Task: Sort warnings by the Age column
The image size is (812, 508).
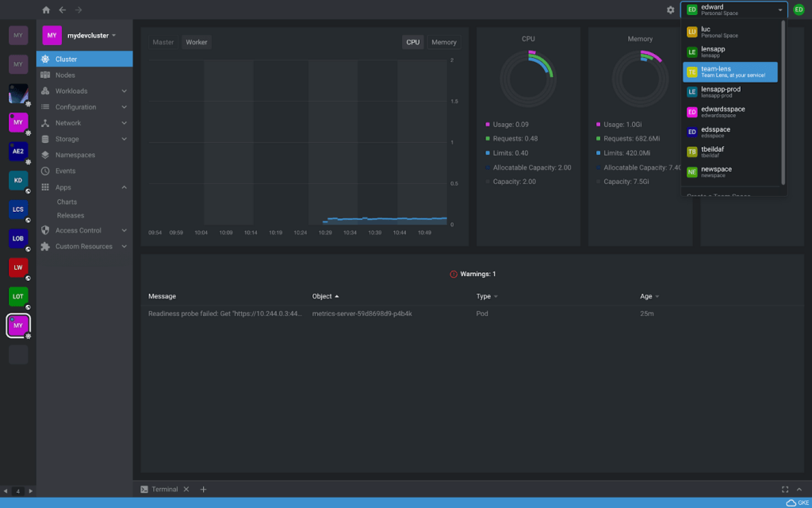Action: click(649, 297)
